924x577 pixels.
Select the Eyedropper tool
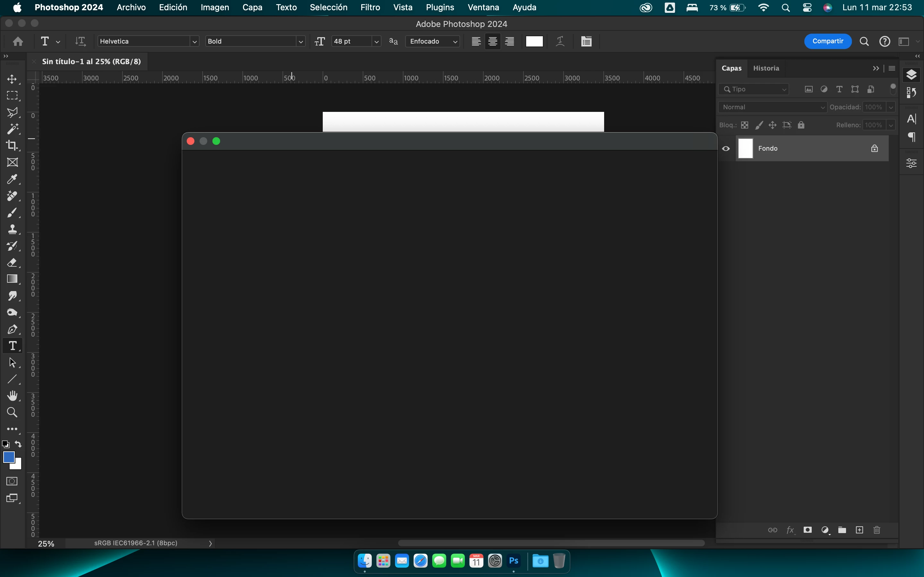pyautogui.click(x=12, y=179)
